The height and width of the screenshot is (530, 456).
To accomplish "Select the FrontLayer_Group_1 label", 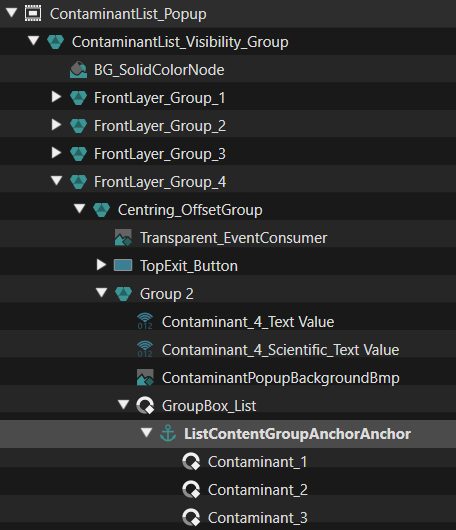I will tap(160, 98).
